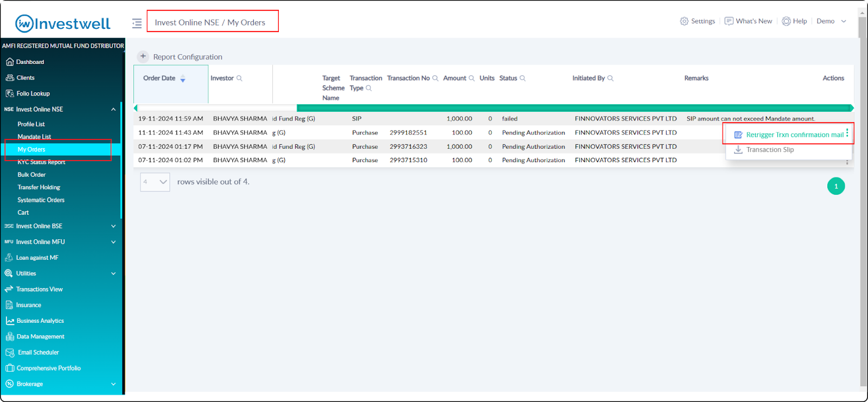Open Folio Lookup in the sidebar
Viewport: 868px width, 402px height.
(33, 93)
